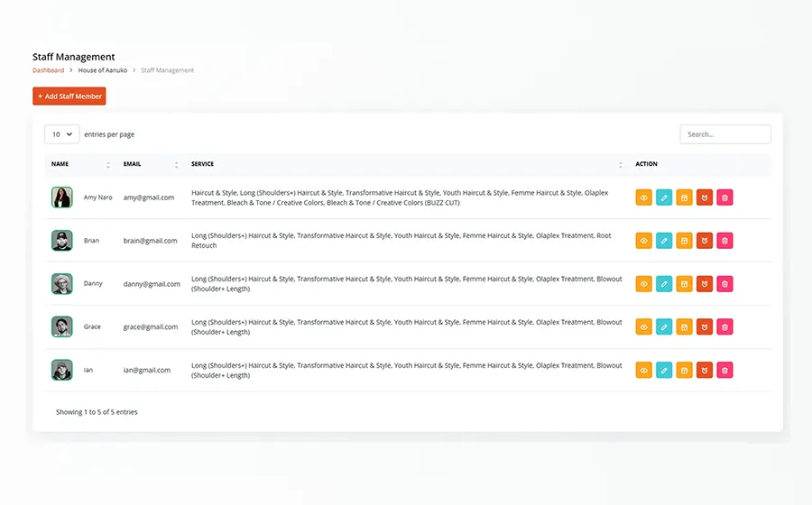The width and height of the screenshot is (812, 505).
Task: Click the Add Staff Member button
Action: click(x=69, y=96)
